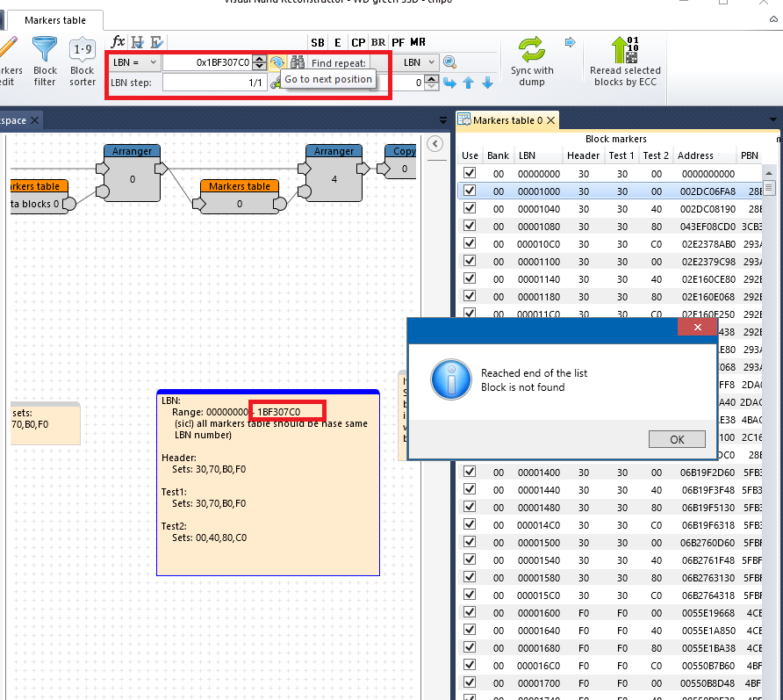Screen dimensions: 783x700
Task: Click the LBN Range note box
Action: (268, 483)
